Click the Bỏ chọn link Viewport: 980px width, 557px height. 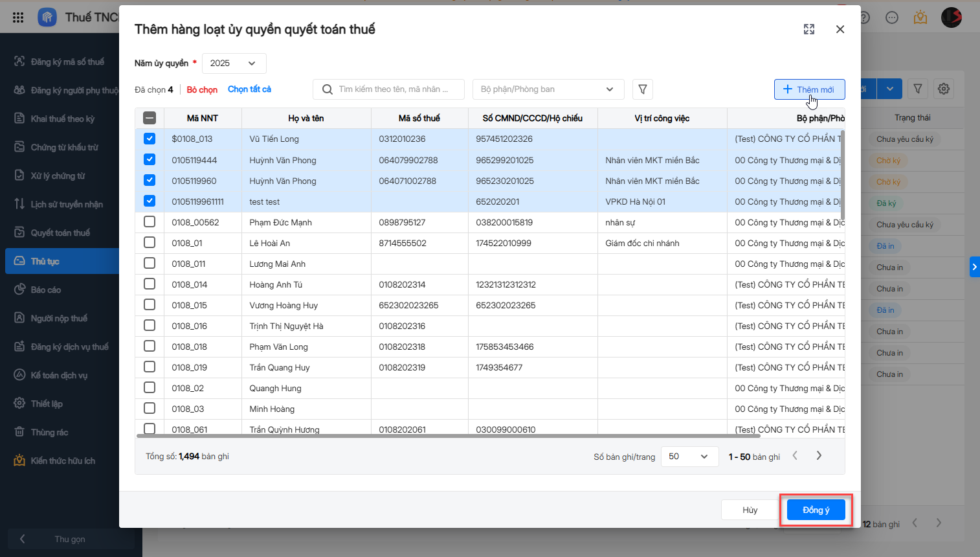202,89
